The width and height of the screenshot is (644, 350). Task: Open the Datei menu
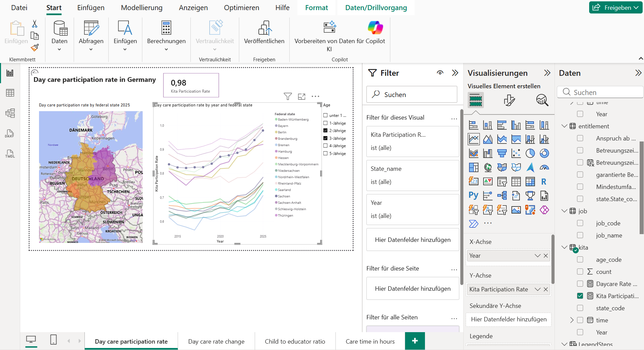click(x=19, y=8)
